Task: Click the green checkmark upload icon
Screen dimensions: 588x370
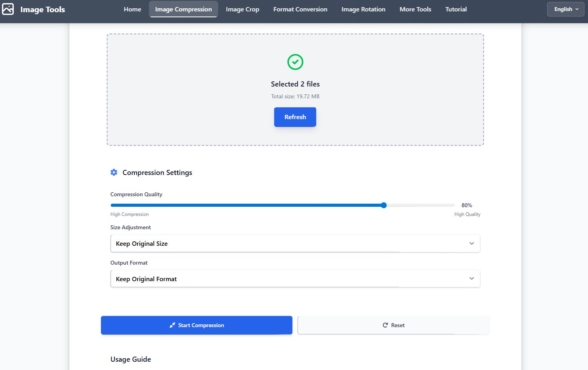Action: coord(295,62)
